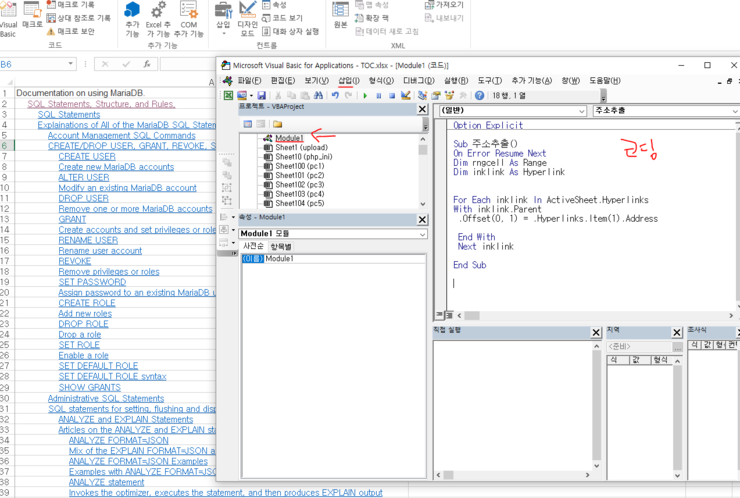The image size is (740, 498).
Task: Open 편집(E) menu in VBA editor
Action: [x=283, y=81]
